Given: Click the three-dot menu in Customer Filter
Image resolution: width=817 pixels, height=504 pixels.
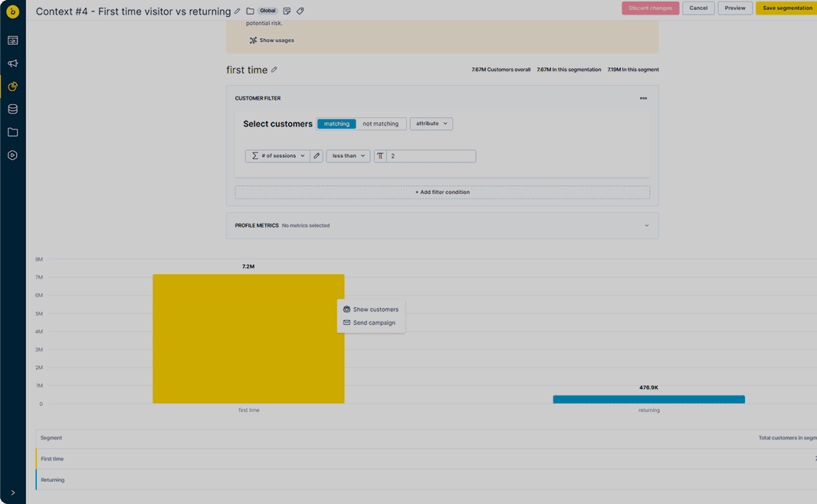Looking at the screenshot, I should click(643, 98).
